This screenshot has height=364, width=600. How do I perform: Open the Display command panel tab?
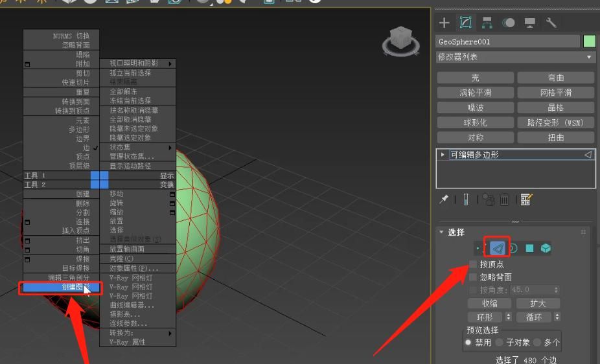tap(530, 23)
